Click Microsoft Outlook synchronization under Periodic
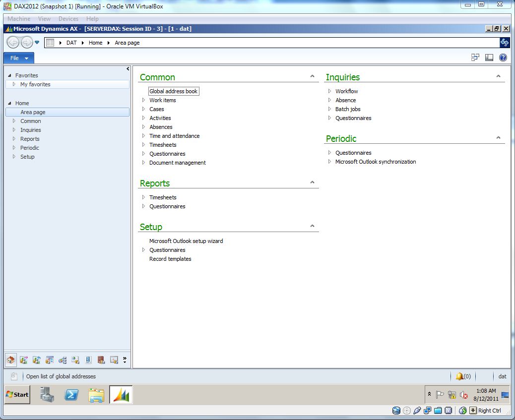The width and height of the screenshot is (515, 420). point(376,162)
